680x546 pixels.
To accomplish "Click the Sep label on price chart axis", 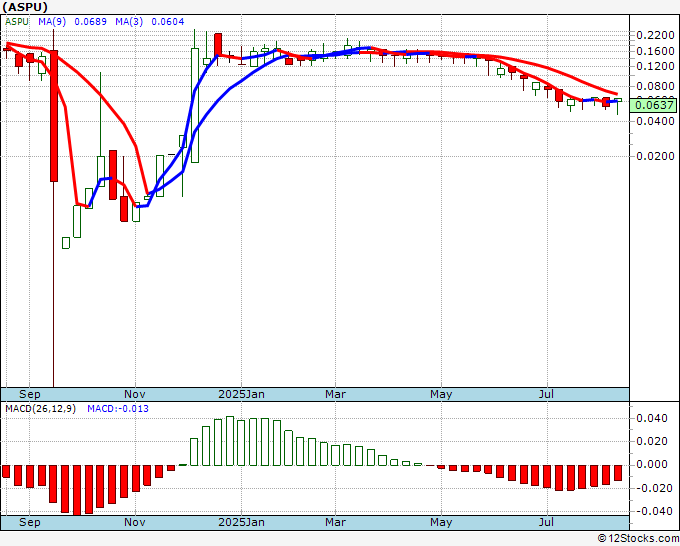I will coord(29,394).
